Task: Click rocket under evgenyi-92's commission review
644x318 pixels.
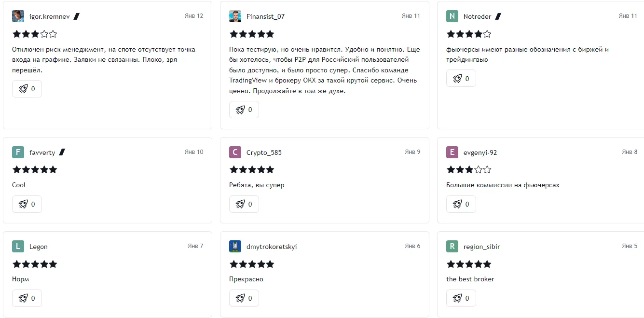Action: coord(461,204)
